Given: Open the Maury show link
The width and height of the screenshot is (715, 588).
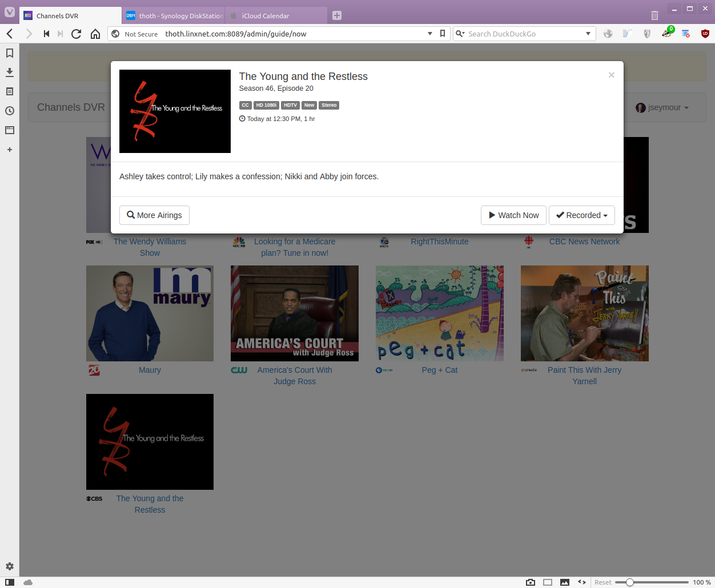Looking at the screenshot, I should pos(150,370).
